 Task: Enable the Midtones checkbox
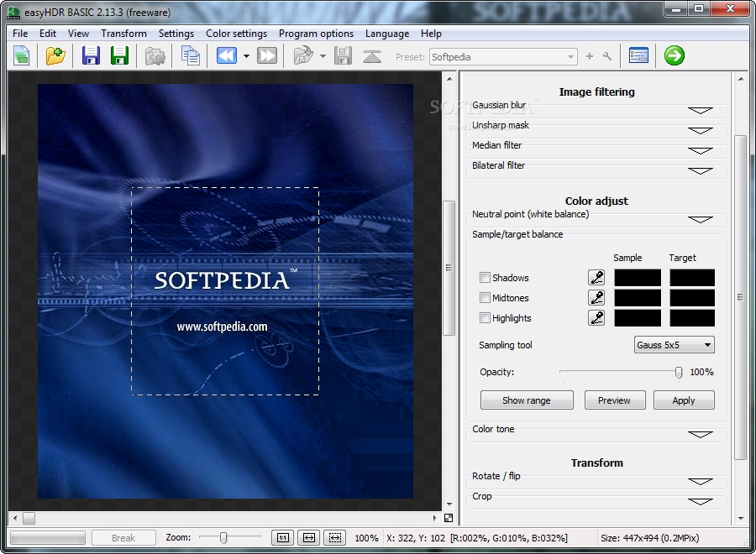pos(485,298)
